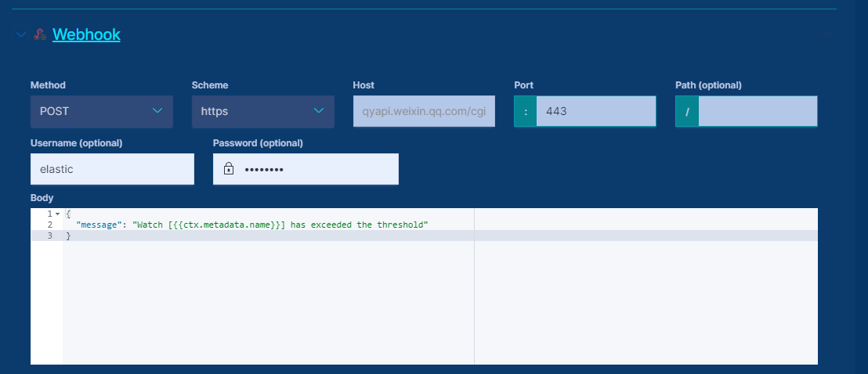
Task: Click the Path optional input field
Action: [758, 111]
